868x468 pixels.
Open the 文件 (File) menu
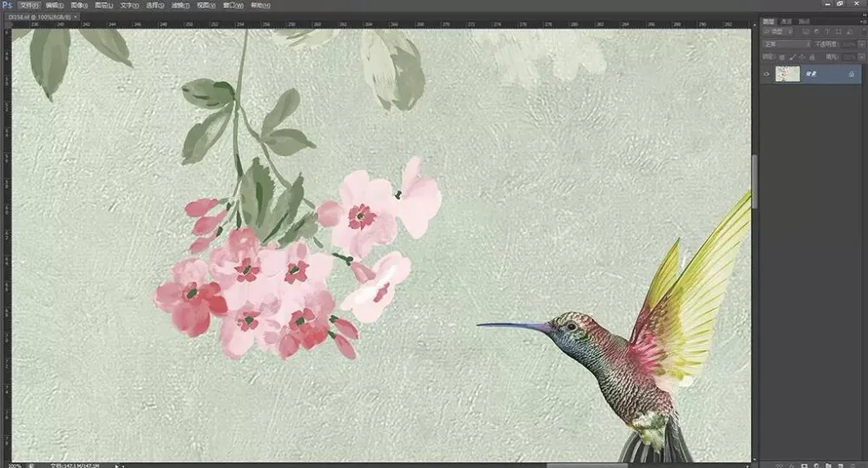click(x=29, y=5)
